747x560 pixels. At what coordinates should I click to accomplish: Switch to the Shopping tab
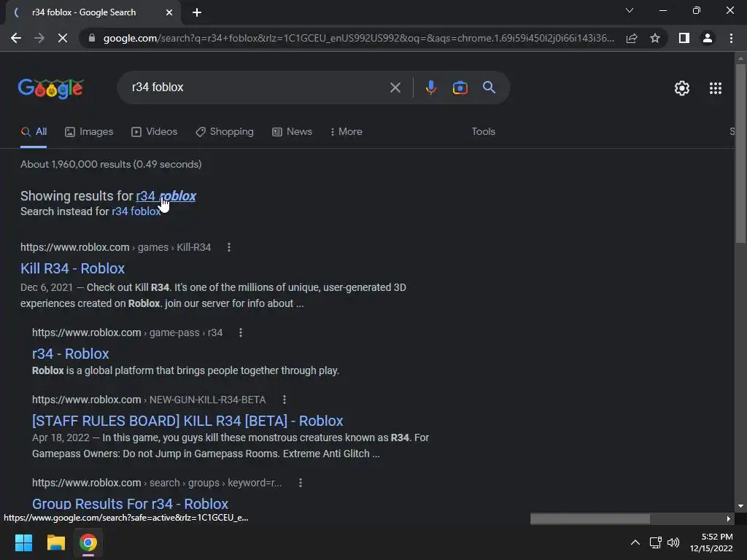[225, 132]
